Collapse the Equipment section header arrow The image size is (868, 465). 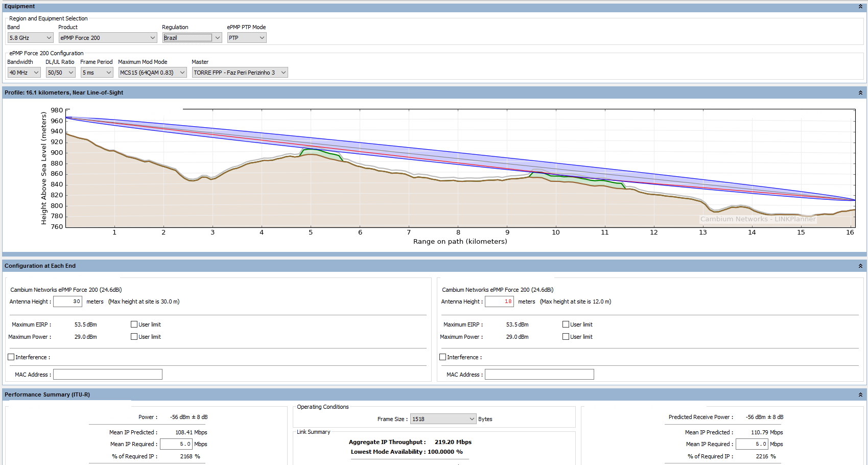pyautogui.click(x=860, y=7)
